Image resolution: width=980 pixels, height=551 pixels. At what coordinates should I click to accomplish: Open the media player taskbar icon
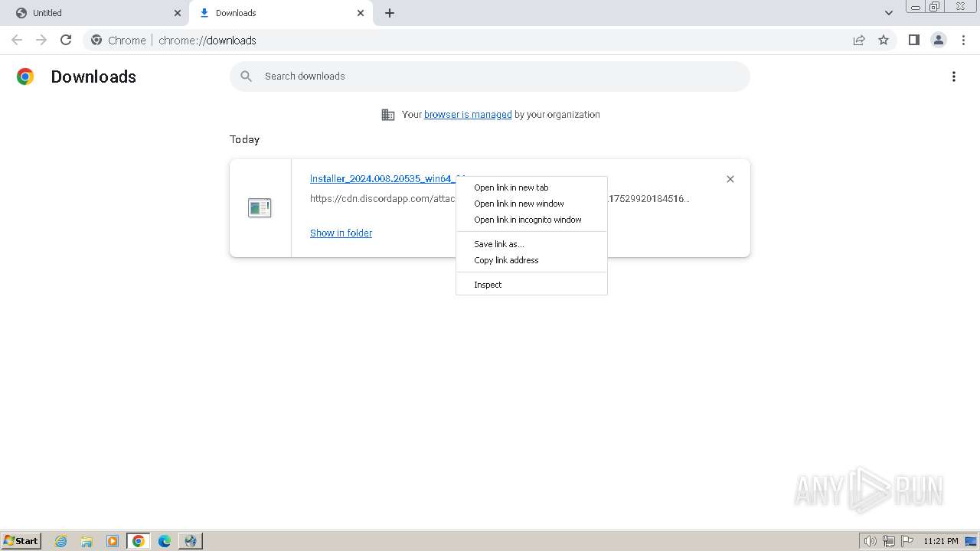pos(113,541)
